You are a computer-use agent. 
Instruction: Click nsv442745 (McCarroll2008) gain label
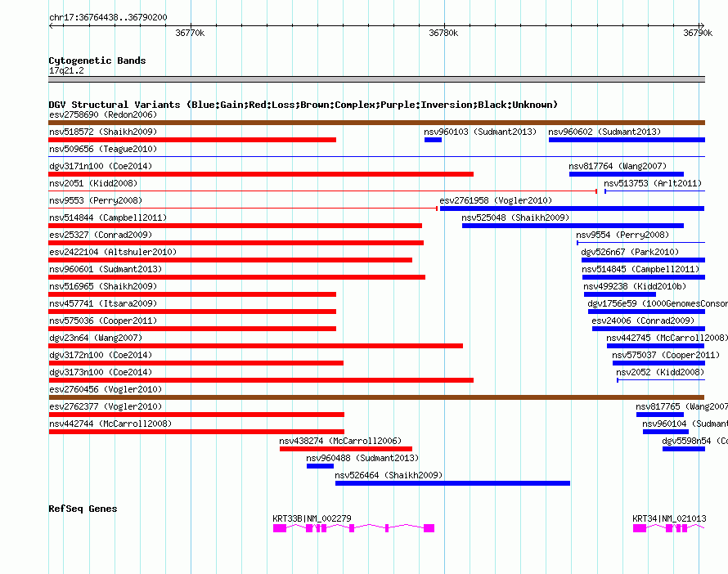667,338
